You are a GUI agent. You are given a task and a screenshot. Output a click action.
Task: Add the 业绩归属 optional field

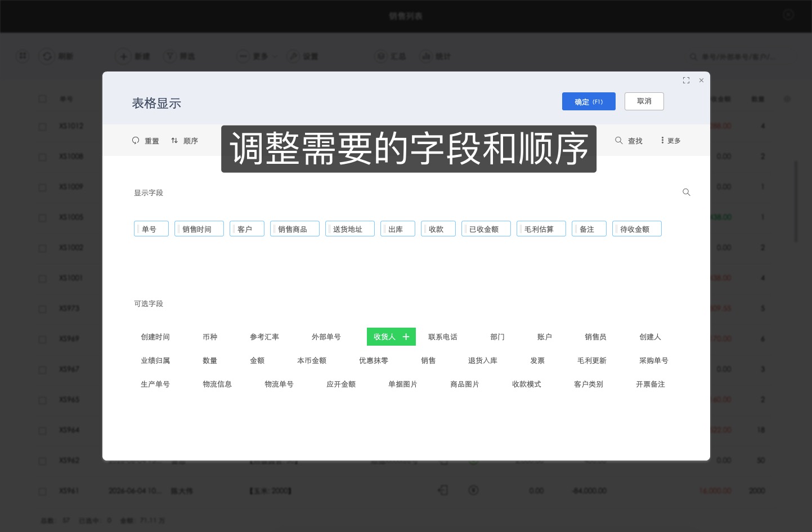[x=155, y=360]
